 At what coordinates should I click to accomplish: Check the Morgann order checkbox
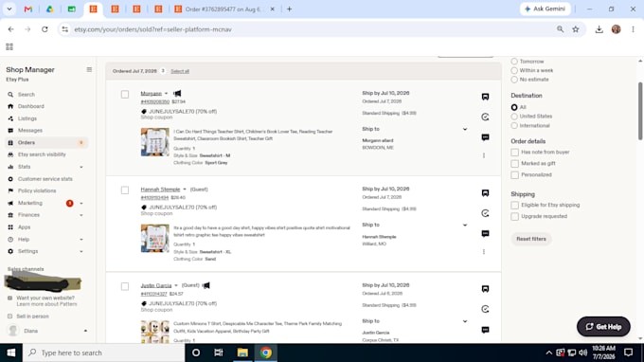[125, 95]
